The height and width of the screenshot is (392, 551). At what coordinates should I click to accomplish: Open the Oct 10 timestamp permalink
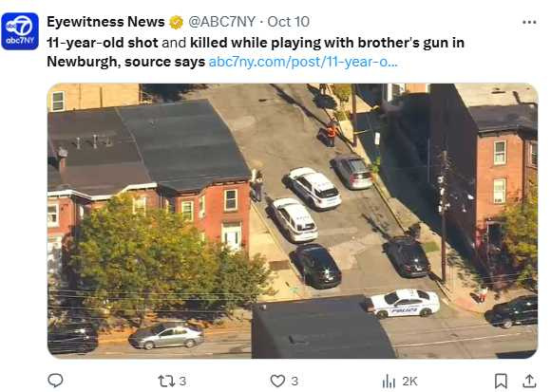click(289, 22)
